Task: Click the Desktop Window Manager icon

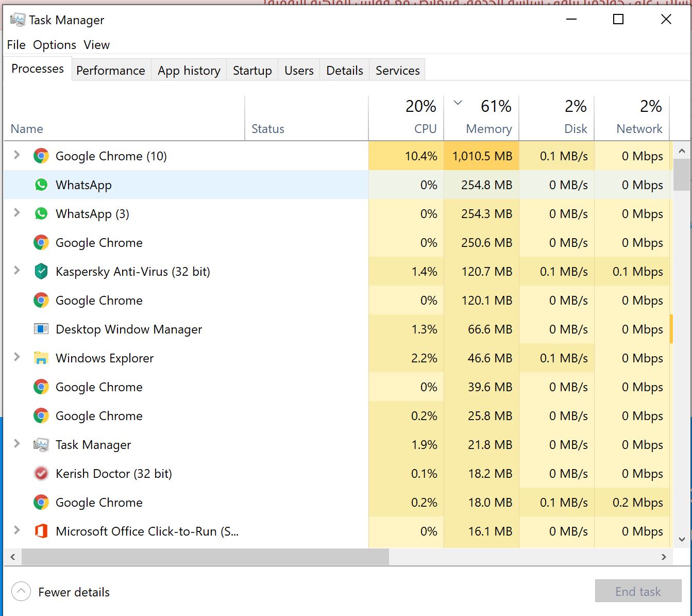Action: [41, 329]
